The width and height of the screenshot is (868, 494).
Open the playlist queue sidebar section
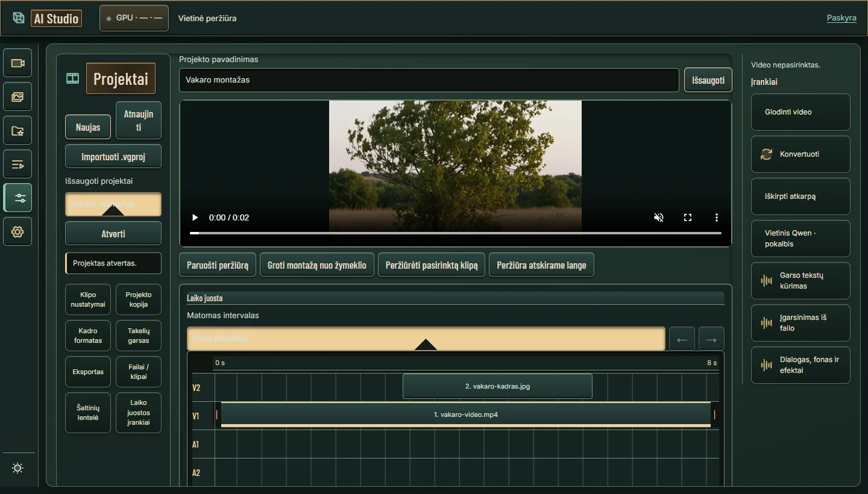[17, 164]
